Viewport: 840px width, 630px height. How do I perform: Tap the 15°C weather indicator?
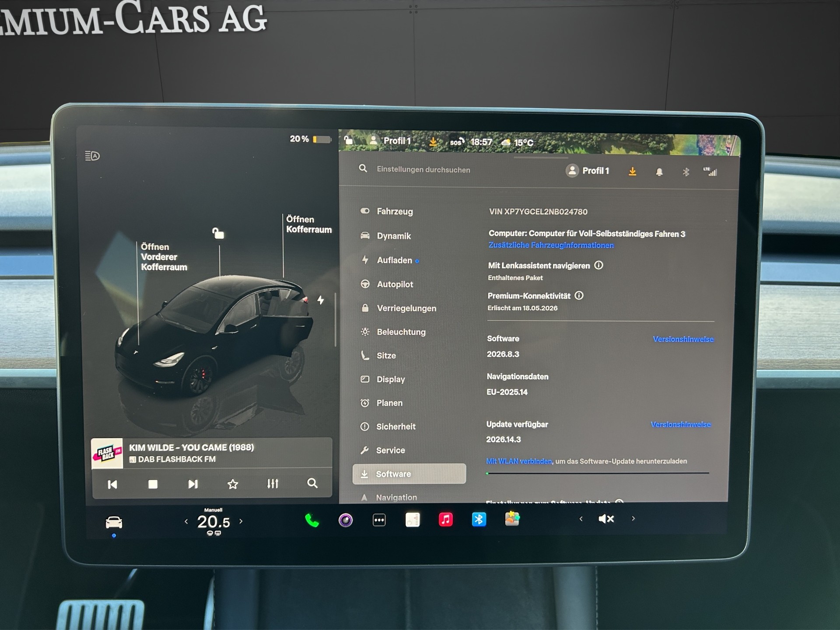point(518,142)
